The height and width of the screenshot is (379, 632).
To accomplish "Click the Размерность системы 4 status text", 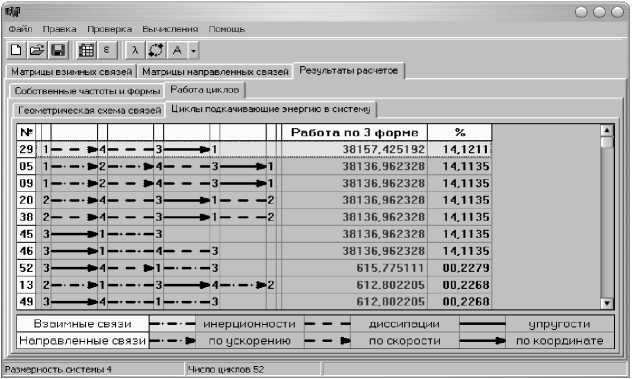I will click(58, 369).
